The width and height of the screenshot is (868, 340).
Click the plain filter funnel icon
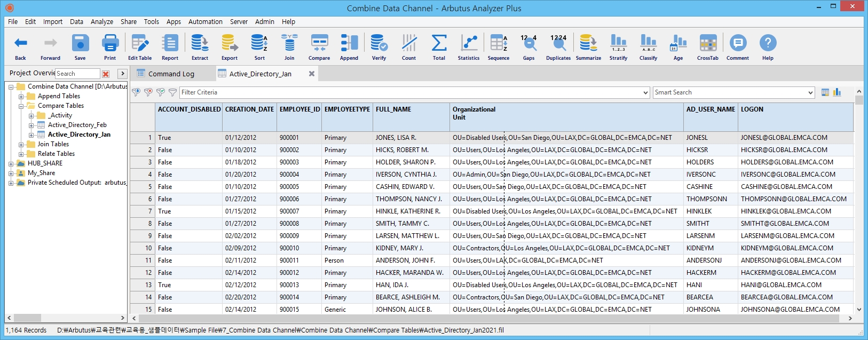click(x=172, y=92)
